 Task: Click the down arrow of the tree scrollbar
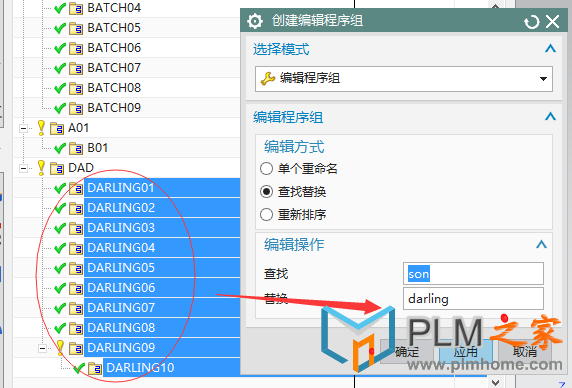pyautogui.click(x=495, y=382)
